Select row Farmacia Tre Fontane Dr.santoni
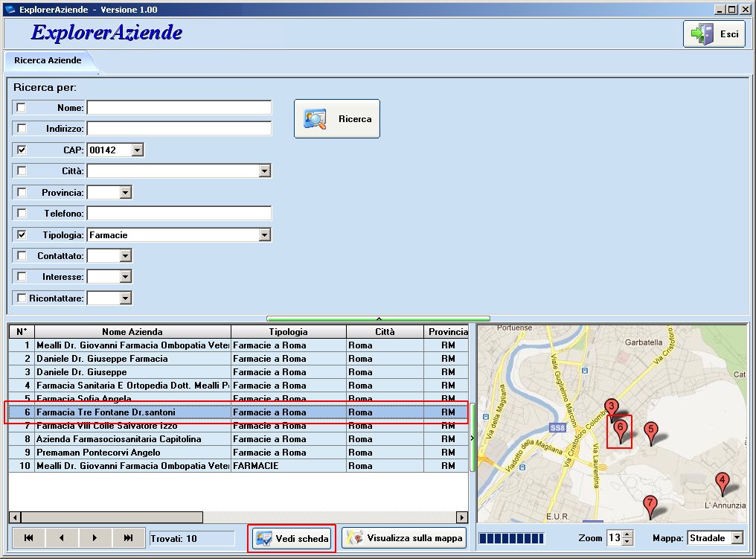This screenshot has width=756, height=559. tap(238, 412)
